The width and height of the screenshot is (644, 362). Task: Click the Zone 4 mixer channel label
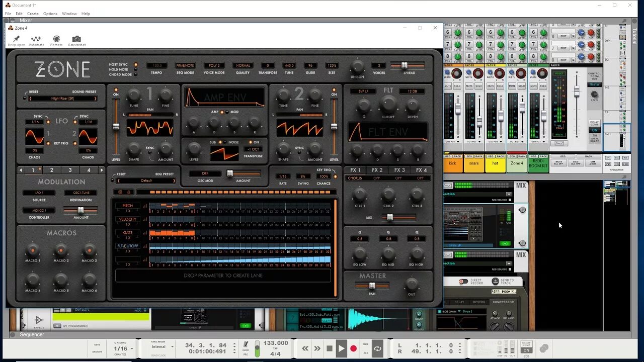tap(517, 163)
